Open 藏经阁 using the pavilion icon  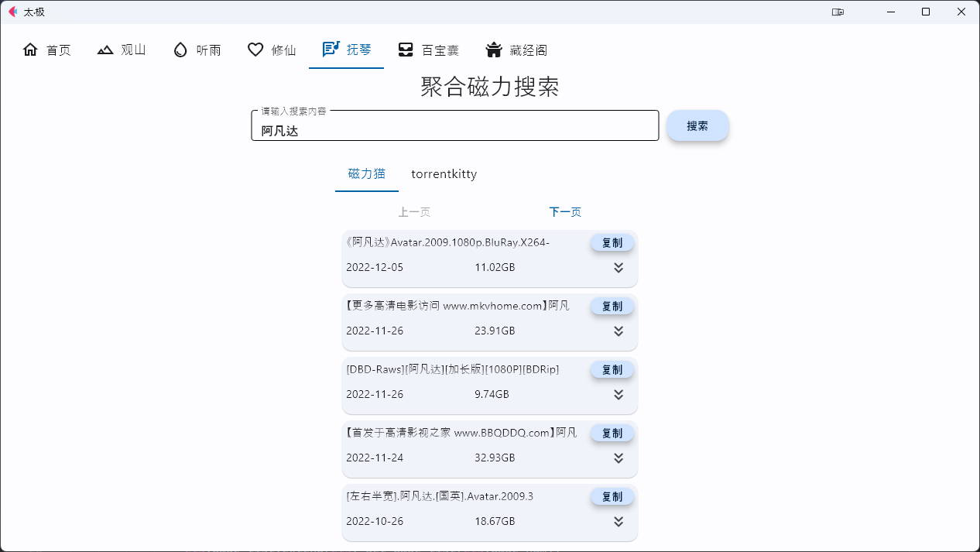point(492,49)
